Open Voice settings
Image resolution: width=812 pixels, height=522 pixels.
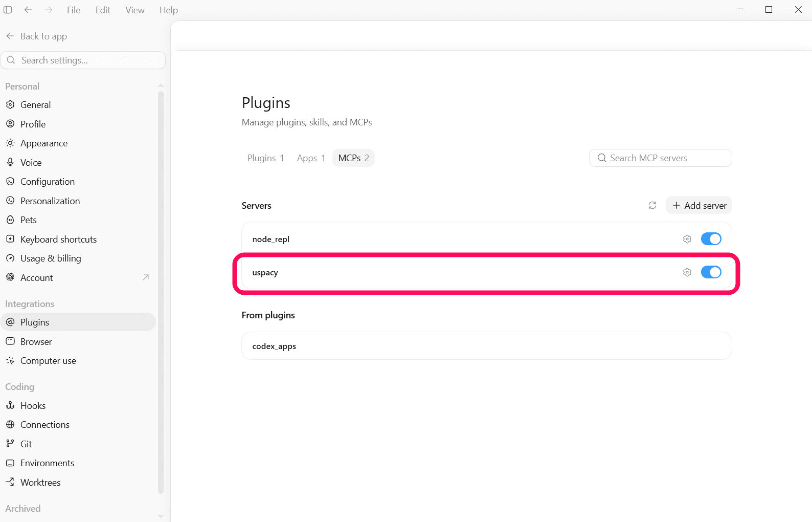[x=79, y=162]
